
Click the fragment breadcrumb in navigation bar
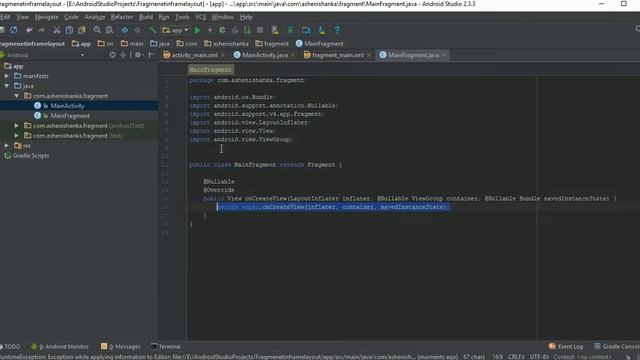pos(272,44)
